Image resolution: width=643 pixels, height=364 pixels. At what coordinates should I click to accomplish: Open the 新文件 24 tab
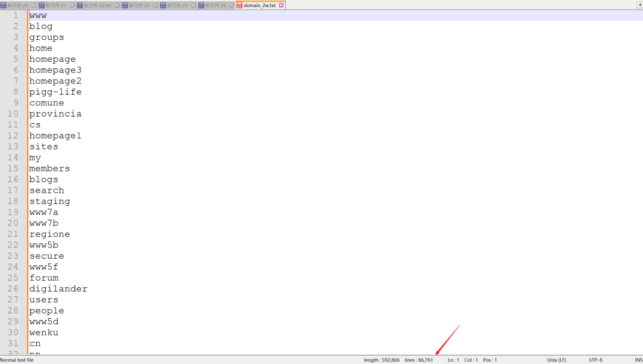click(x=216, y=5)
